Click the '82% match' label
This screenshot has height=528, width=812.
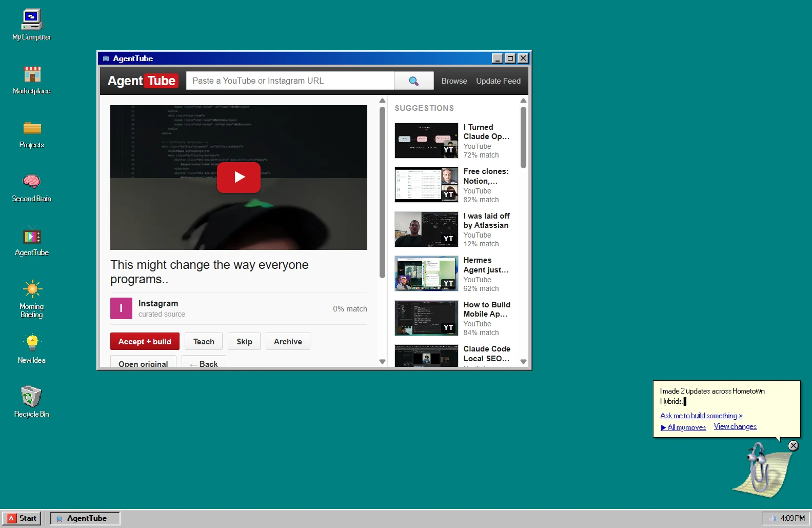pos(481,200)
